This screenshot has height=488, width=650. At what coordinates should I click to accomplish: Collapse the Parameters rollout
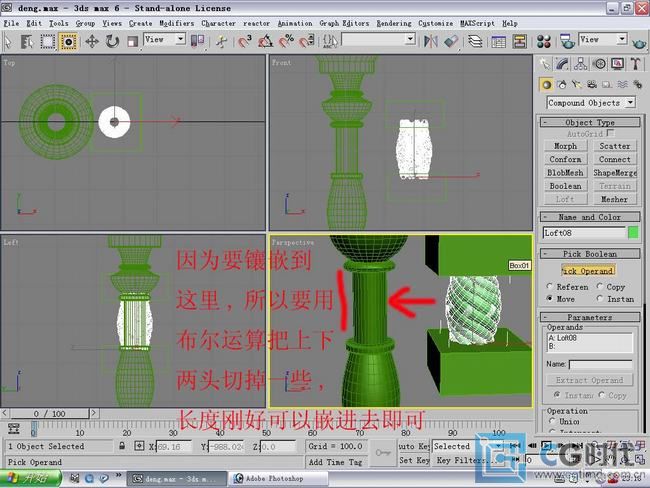(x=589, y=317)
